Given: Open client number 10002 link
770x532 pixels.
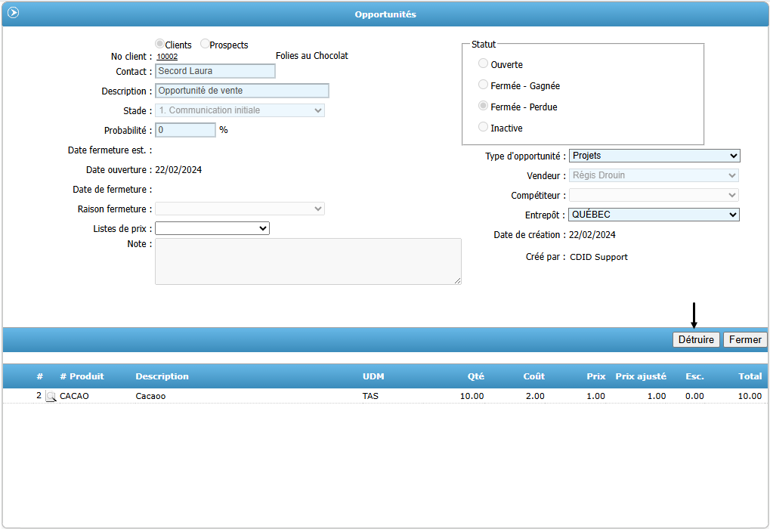Looking at the screenshot, I should [167, 57].
